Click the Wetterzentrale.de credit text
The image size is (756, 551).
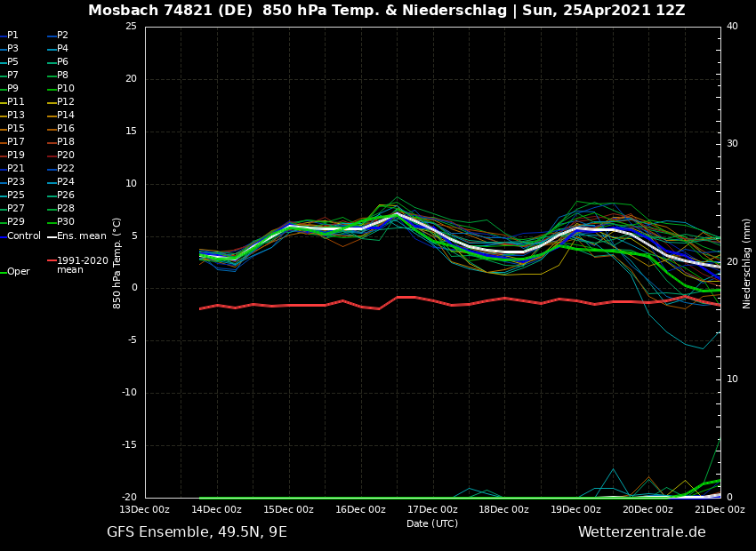coord(641,532)
